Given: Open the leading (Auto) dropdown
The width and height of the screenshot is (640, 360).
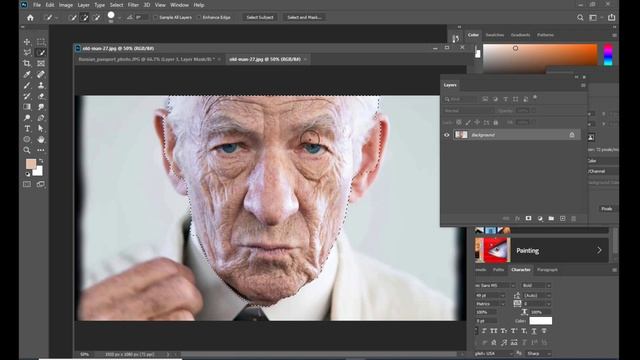Looking at the screenshot, I should (x=549, y=296).
